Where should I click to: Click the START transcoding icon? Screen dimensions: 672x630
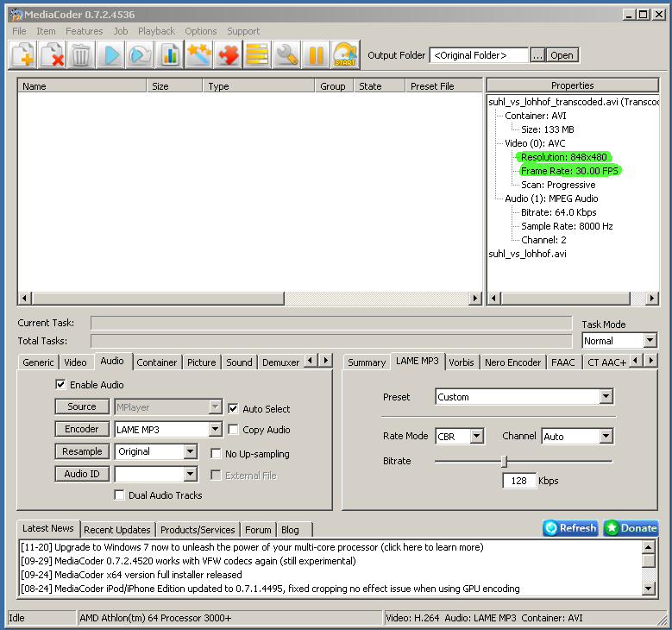[x=345, y=55]
